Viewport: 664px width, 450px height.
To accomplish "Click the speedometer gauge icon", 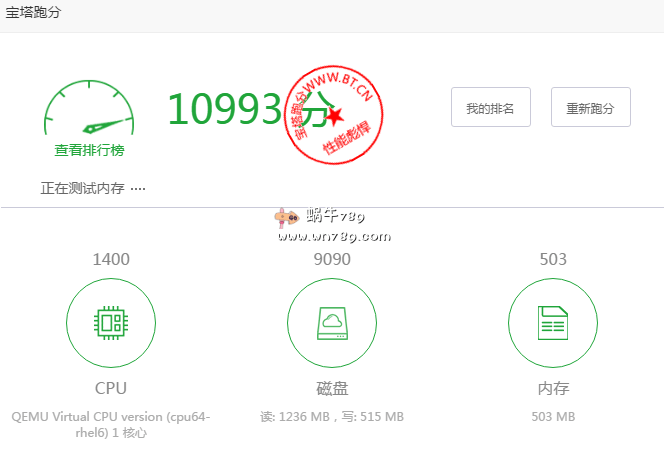I will point(89,111).
